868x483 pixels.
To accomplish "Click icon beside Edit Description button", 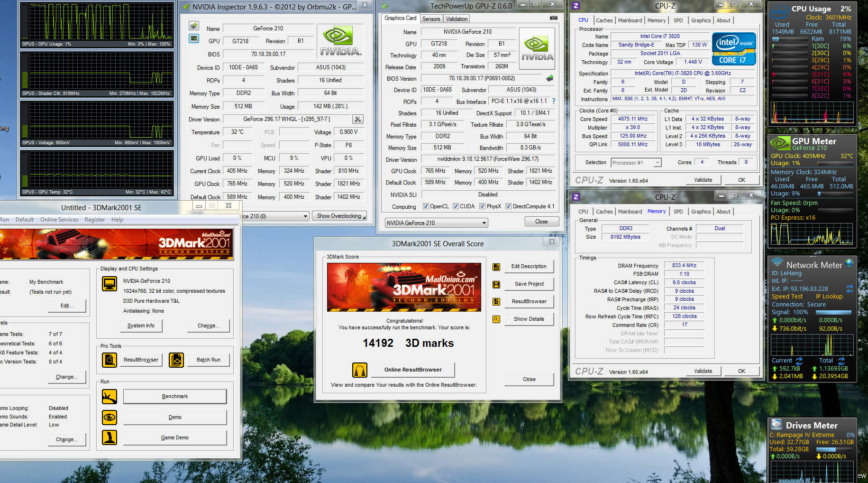I will (x=496, y=267).
